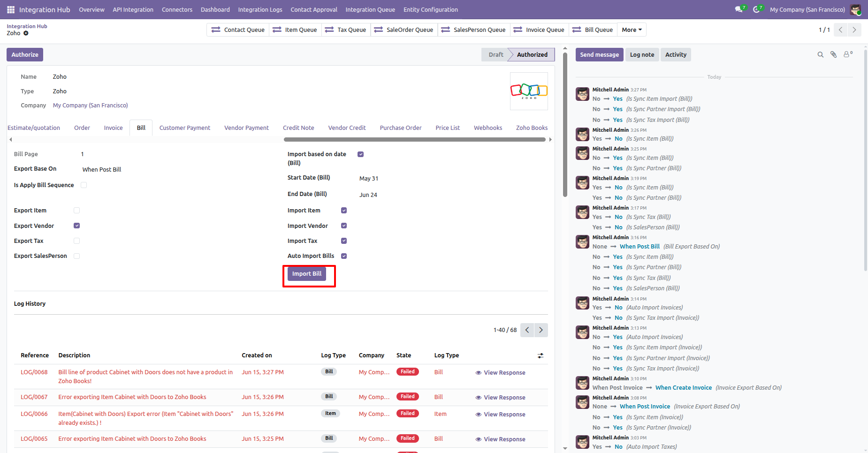
Task: Open the Invoice Queue
Action: coord(539,30)
